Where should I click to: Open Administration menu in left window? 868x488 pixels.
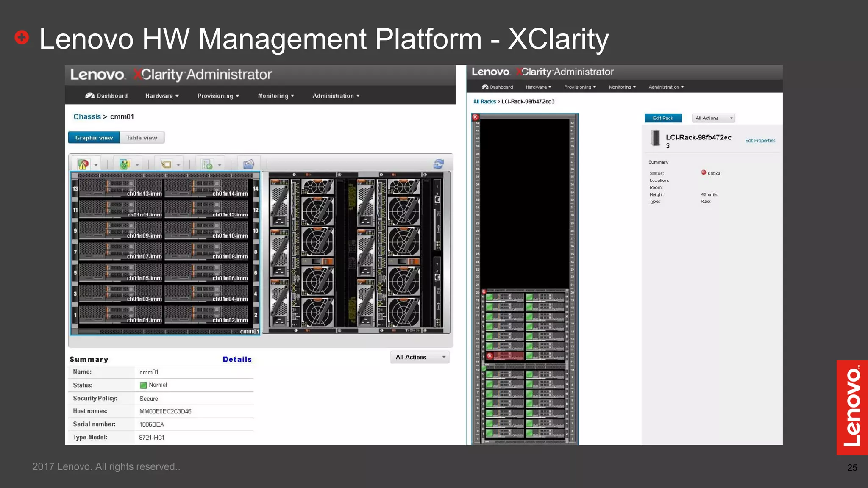[x=336, y=96]
